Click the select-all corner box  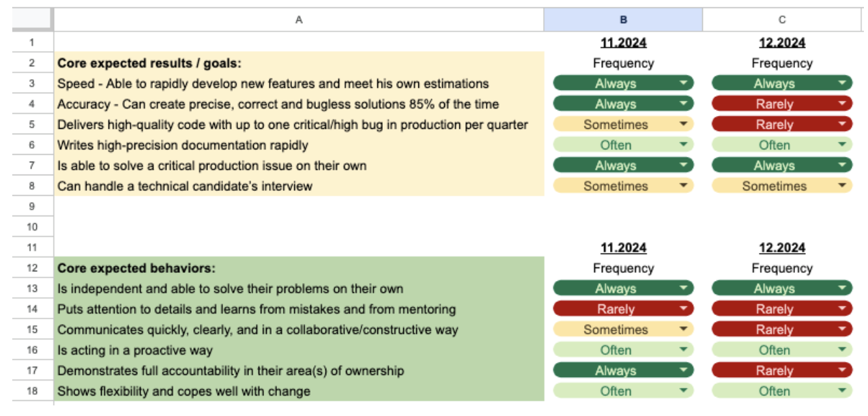coord(32,20)
